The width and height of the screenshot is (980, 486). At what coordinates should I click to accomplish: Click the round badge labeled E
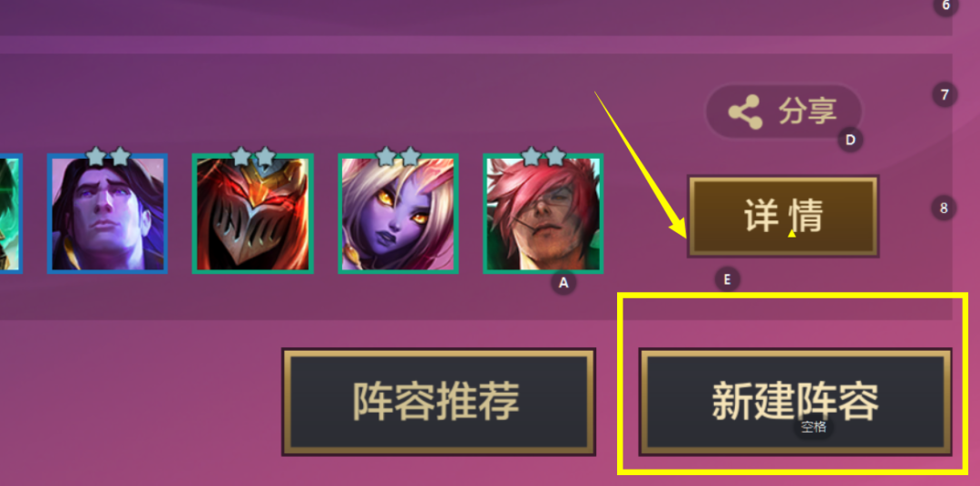pos(727,280)
